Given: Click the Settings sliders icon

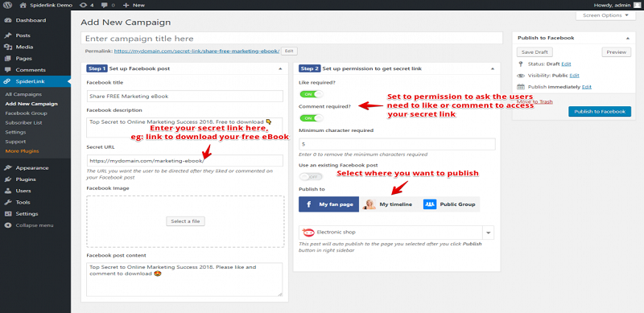Looking at the screenshot, I should [x=8, y=213].
